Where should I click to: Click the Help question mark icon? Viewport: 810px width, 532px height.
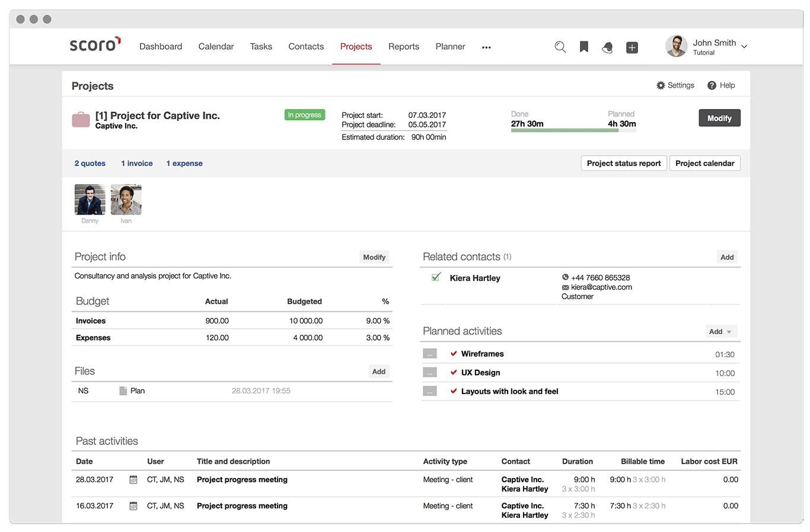click(711, 85)
